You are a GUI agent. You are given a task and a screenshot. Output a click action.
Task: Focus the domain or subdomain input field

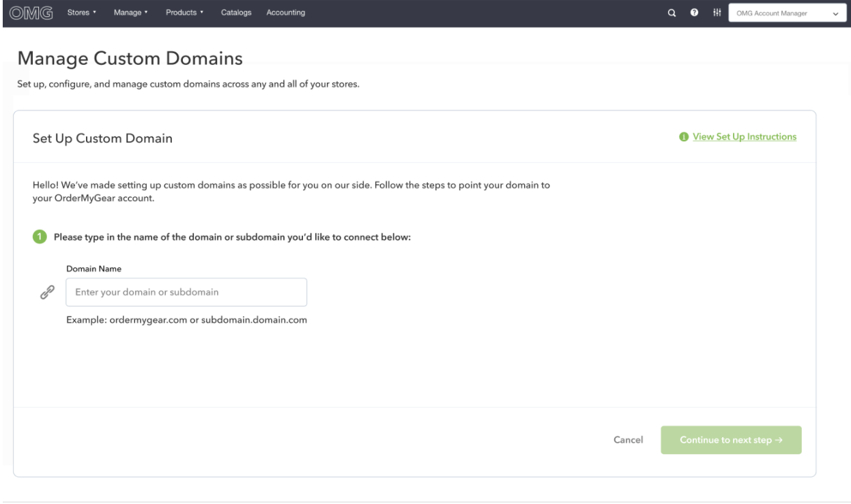click(x=186, y=292)
